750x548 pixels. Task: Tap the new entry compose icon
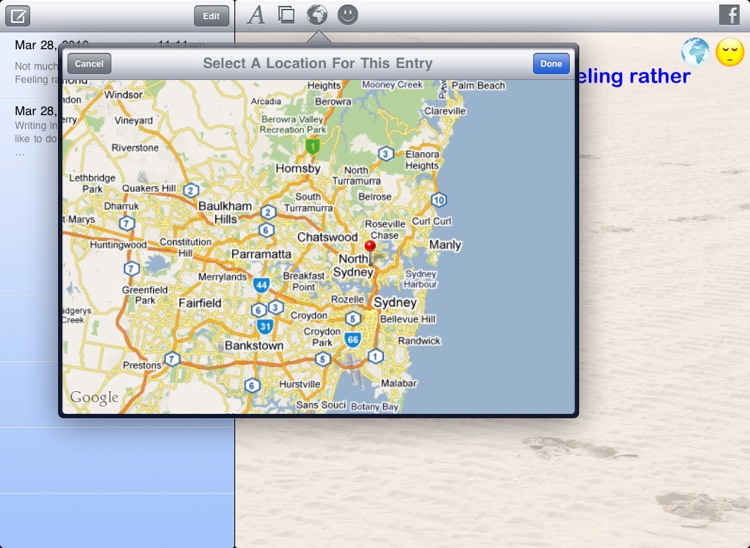tap(18, 16)
